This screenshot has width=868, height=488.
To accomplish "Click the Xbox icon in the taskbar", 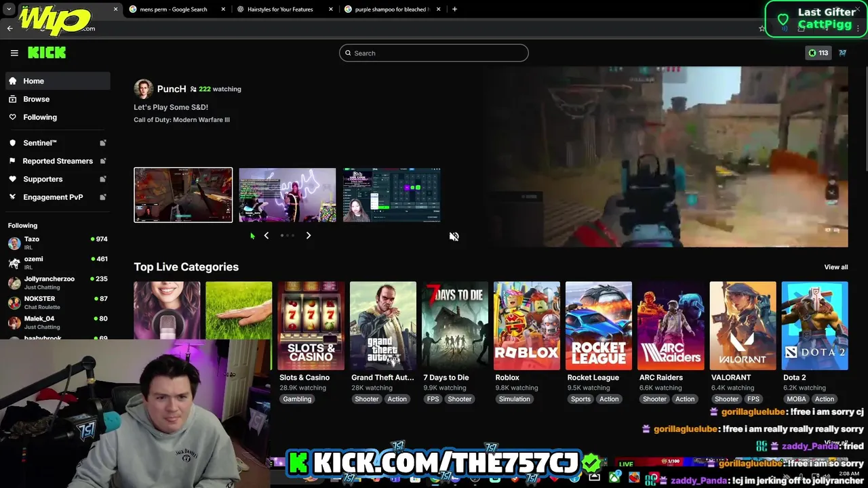I will pos(614,478).
